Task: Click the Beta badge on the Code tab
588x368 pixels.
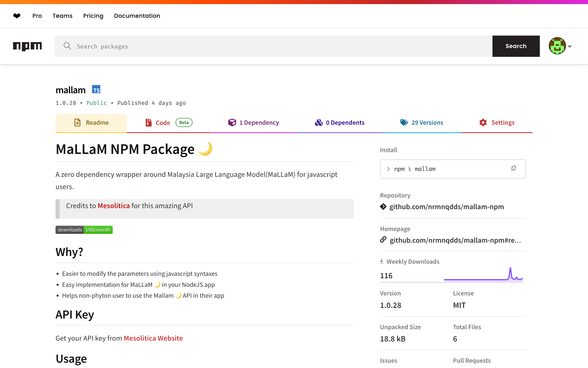Action: click(184, 122)
